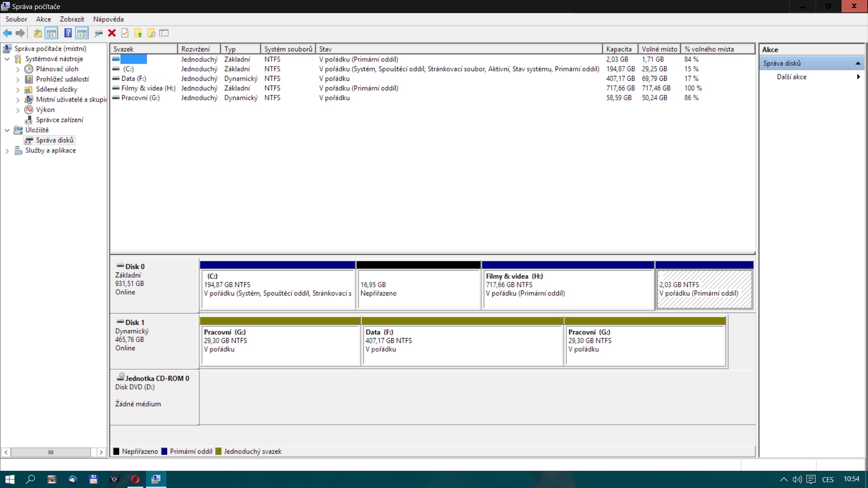The image size is (868, 488).
Task: Click the disk connection plug toolbar icon
Action: click(x=98, y=33)
